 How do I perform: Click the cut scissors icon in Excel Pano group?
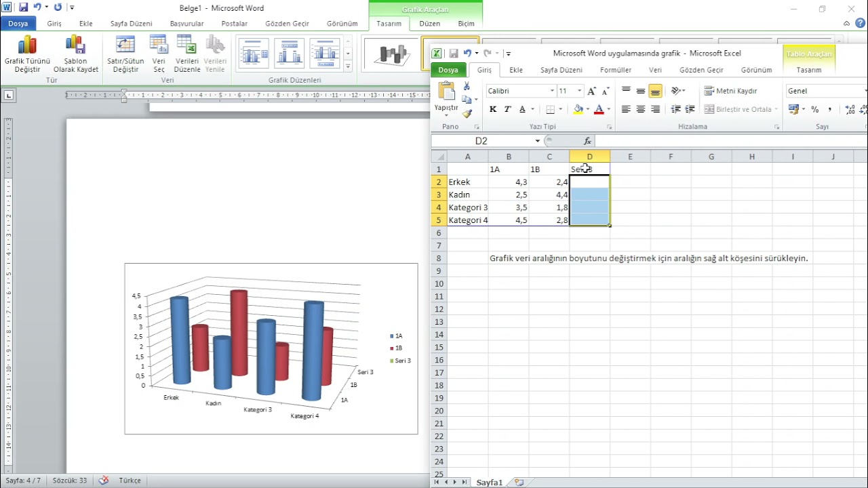point(467,86)
